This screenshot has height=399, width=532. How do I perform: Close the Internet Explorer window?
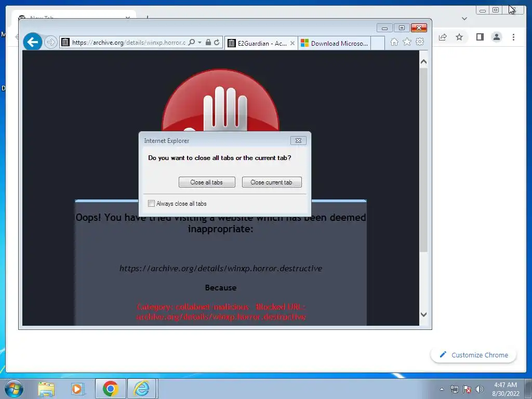(419, 28)
